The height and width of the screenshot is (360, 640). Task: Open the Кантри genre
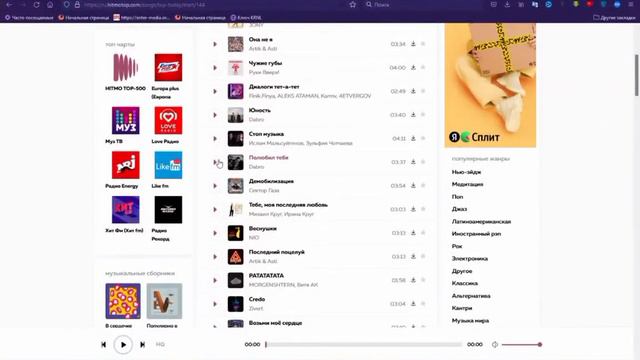pyautogui.click(x=462, y=308)
